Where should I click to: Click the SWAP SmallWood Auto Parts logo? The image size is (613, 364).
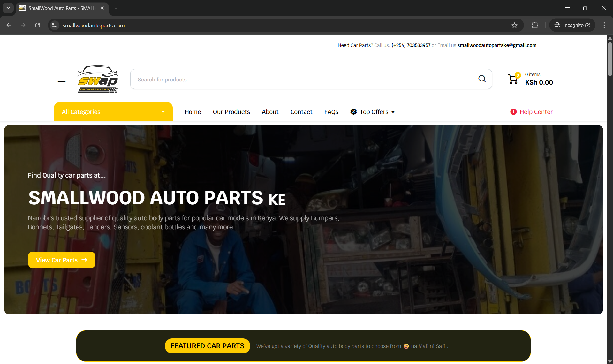pyautogui.click(x=98, y=79)
